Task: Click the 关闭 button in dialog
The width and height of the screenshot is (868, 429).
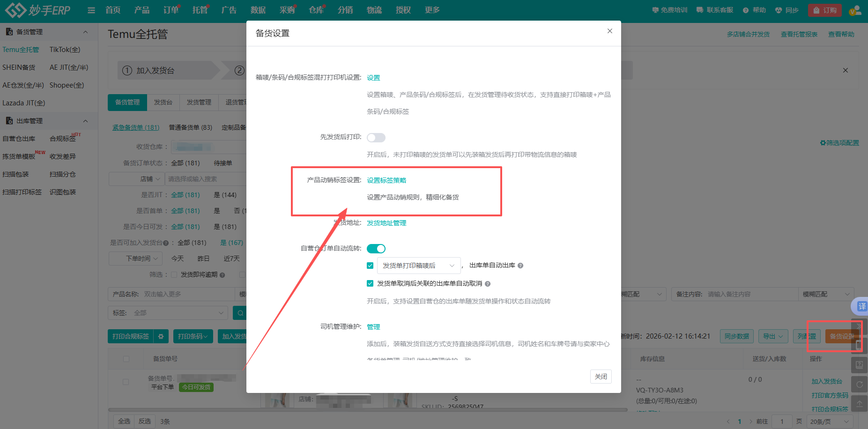Action: tap(601, 376)
